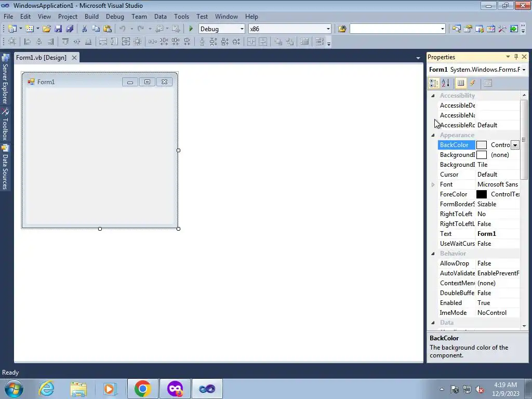
Task: Pin the Properties panel with auto-hide icon
Action: [516, 57]
